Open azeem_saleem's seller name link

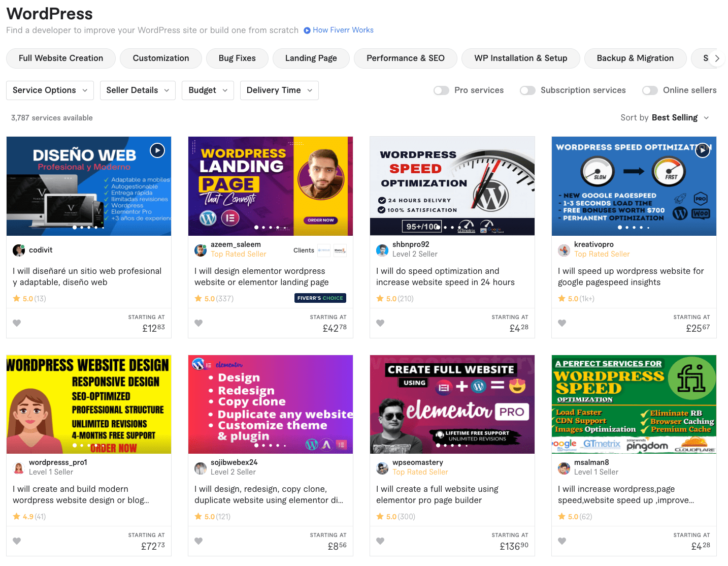pyautogui.click(x=236, y=244)
